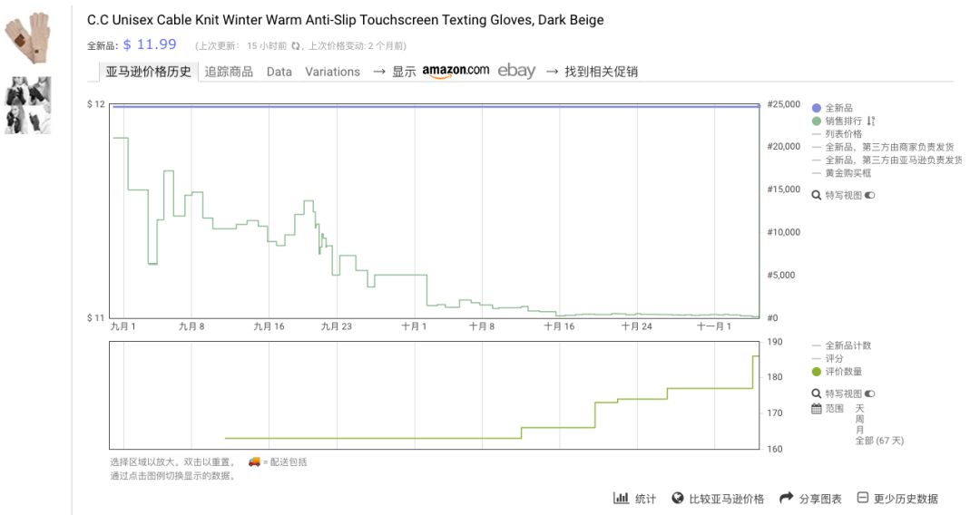Click the Amazon logo
The image size is (980, 515).
[x=456, y=71]
